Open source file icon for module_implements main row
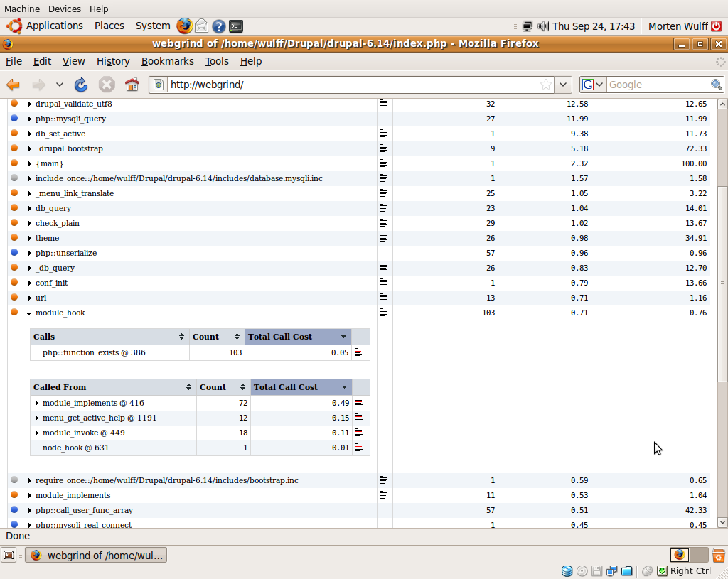This screenshot has height=579, width=728. pos(383,495)
